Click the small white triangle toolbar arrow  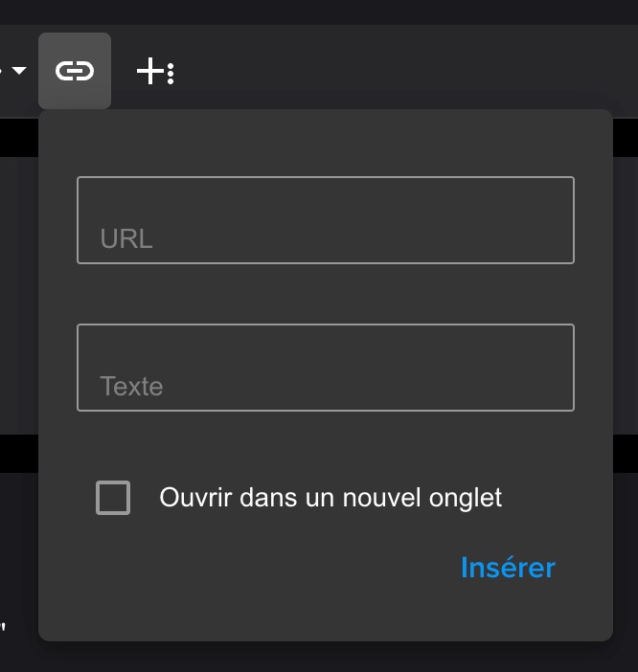(x=18, y=71)
